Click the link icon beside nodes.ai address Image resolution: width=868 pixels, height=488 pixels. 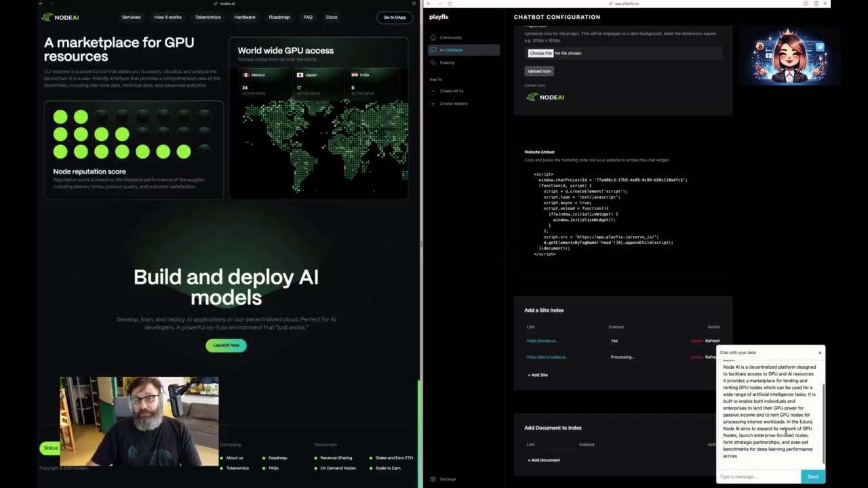click(x=216, y=3)
